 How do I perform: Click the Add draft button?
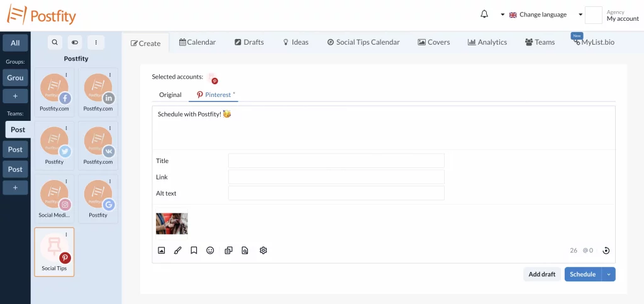point(541,274)
